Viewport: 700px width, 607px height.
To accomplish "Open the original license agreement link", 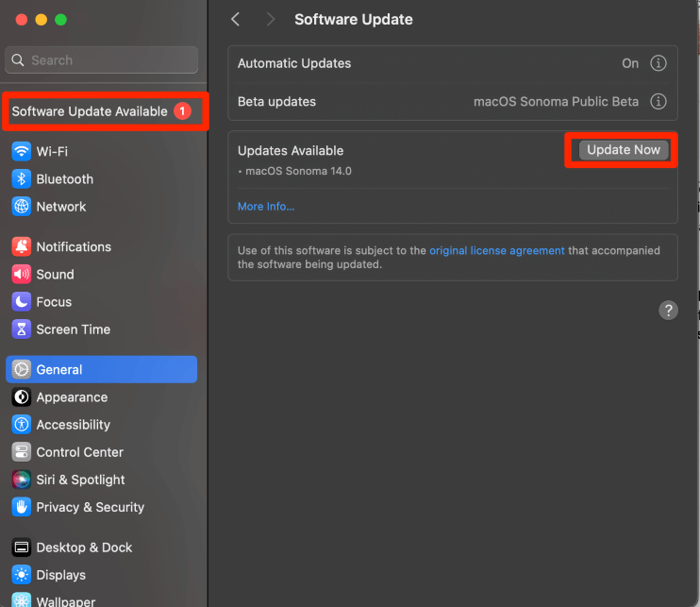I will [x=497, y=250].
